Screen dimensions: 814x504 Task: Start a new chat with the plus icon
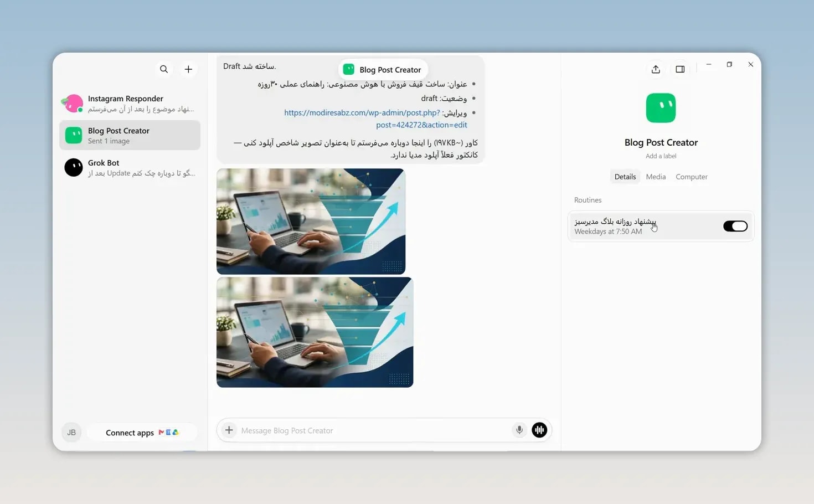click(188, 69)
